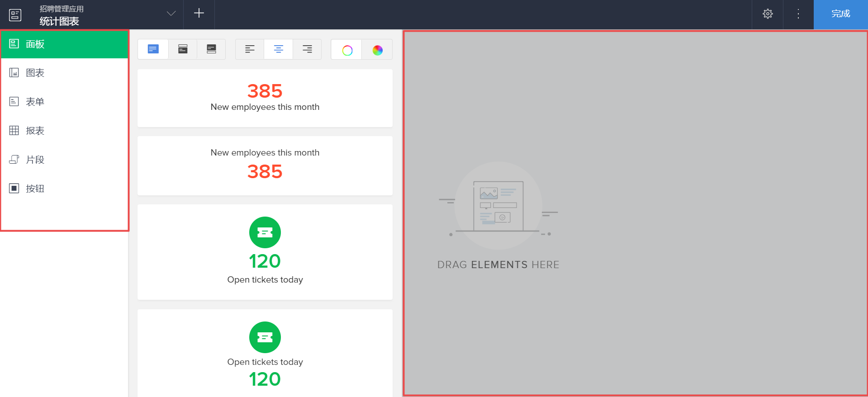
Task: Click the 招聘管理应用 application name
Action: point(62,9)
